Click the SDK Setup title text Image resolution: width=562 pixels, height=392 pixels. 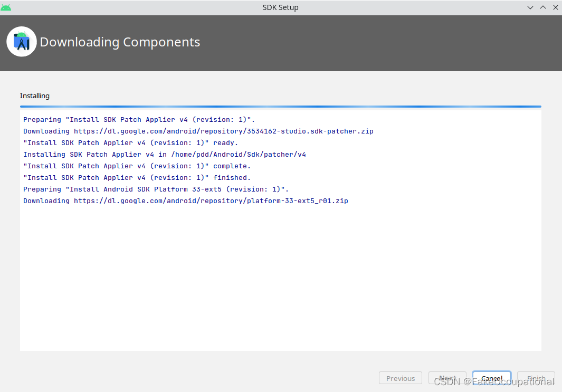coord(280,7)
